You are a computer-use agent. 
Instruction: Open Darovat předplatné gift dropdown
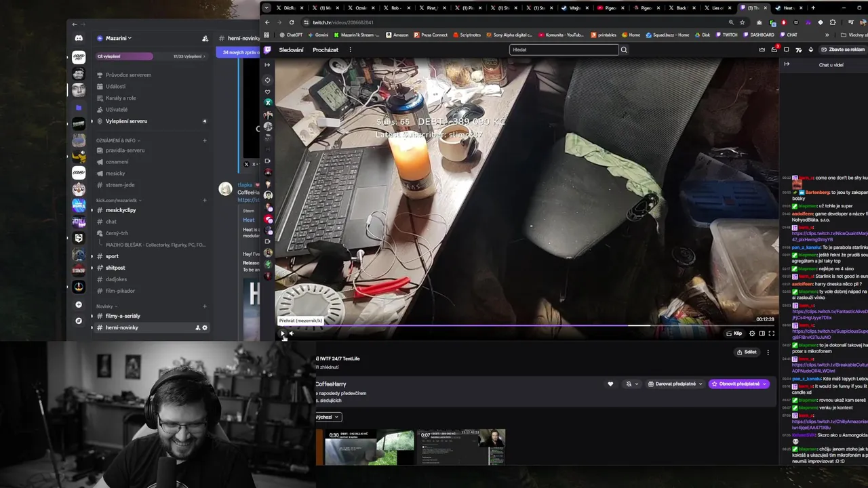(x=675, y=384)
